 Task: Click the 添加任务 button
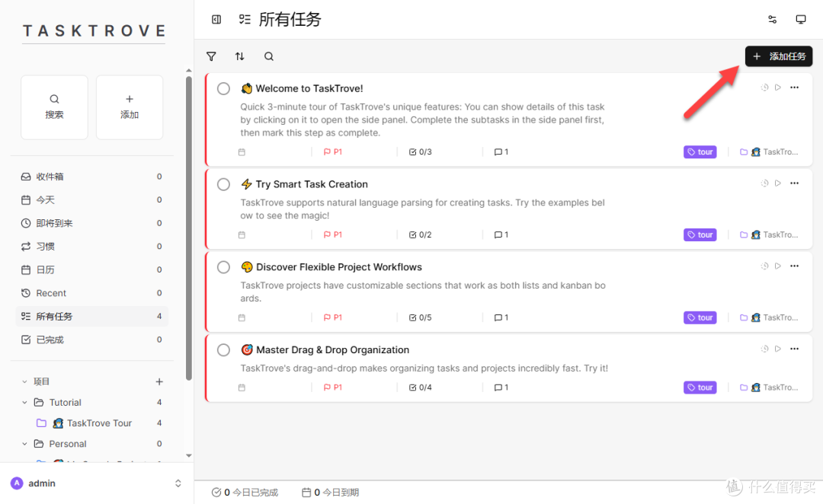[x=779, y=56]
